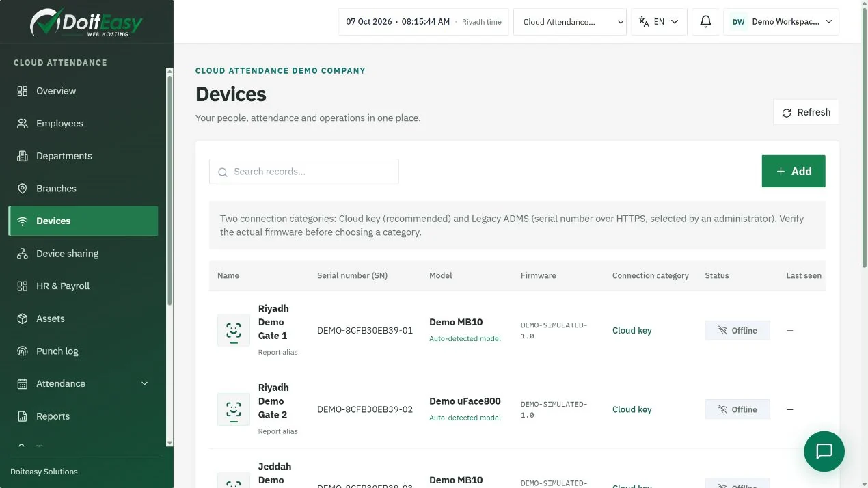The height and width of the screenshot is (488, 868).
Task: Click serial DEMO-8CFB30EB39-01
Action: click(365, 331)
